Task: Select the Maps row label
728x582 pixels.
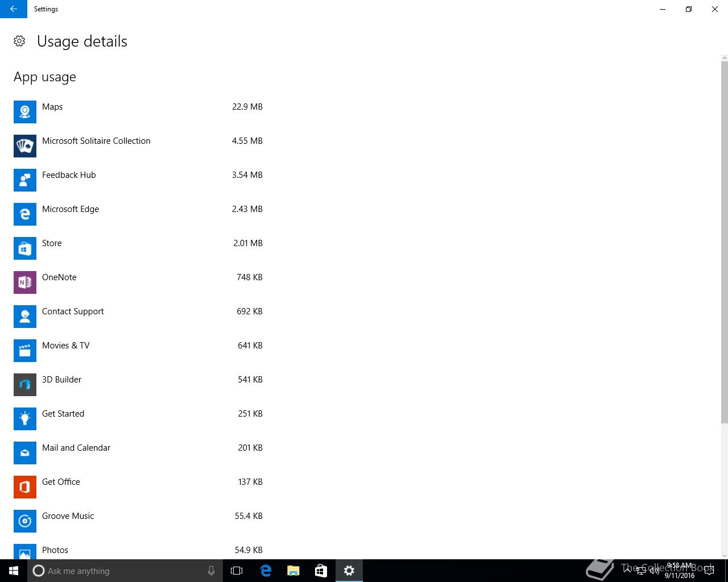Action: (x=52, y=107)
